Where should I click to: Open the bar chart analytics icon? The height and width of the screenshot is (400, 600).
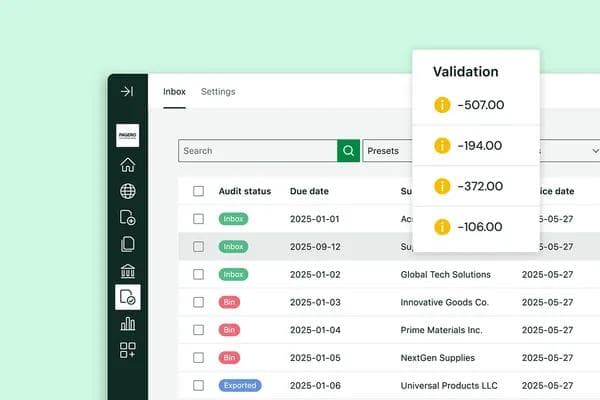(127, 323)
